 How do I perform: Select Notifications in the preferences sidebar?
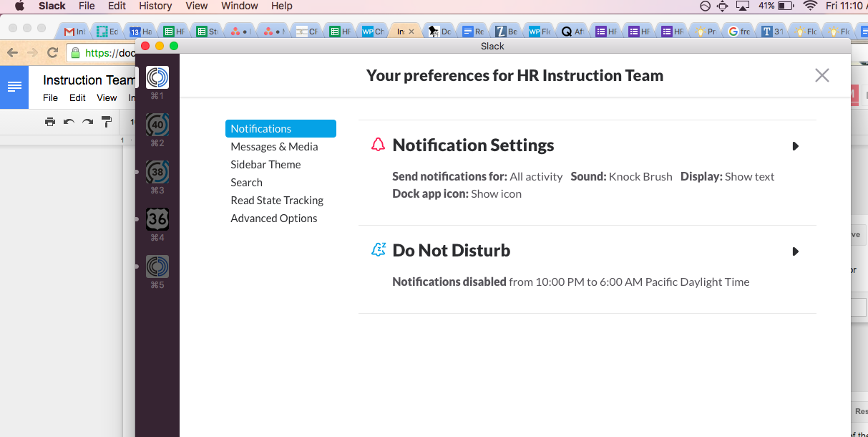[281, 129]
